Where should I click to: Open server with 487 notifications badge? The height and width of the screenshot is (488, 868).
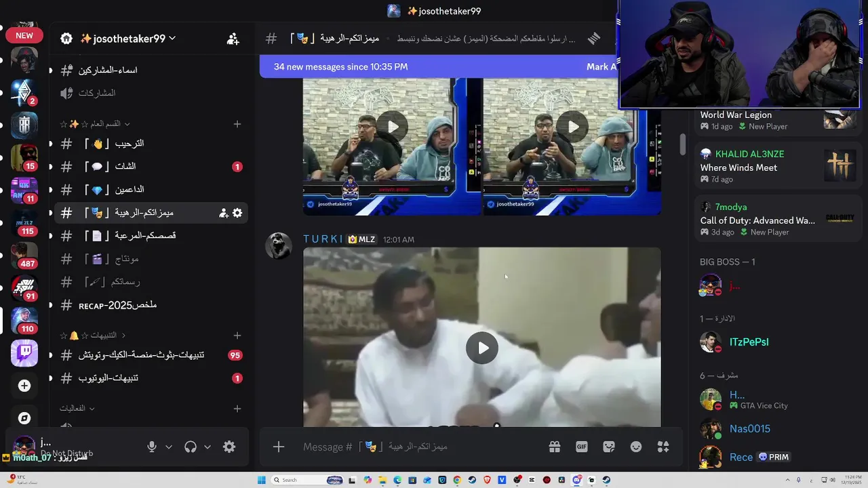(x=24, y=255)
